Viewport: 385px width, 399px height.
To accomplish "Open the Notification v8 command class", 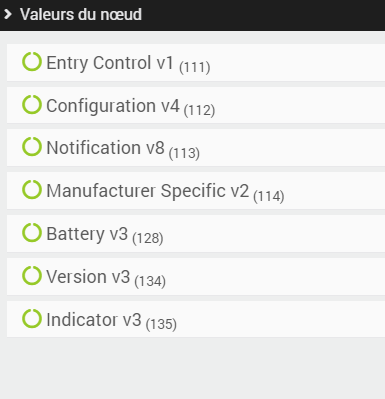I will point(196,148).
